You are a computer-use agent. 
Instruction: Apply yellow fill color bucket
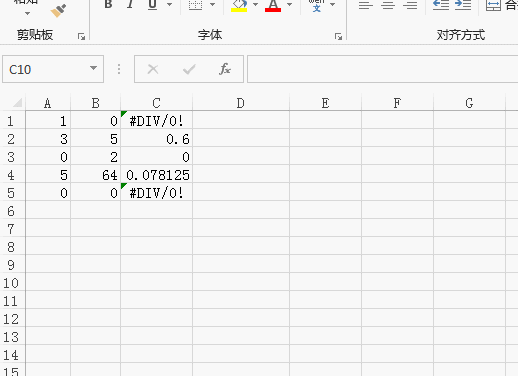point(239,5)
